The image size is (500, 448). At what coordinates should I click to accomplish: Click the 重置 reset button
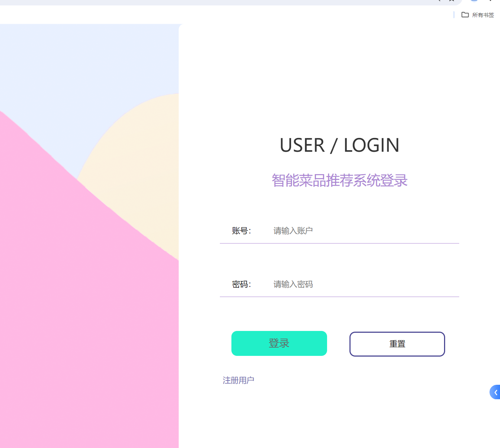397,344
